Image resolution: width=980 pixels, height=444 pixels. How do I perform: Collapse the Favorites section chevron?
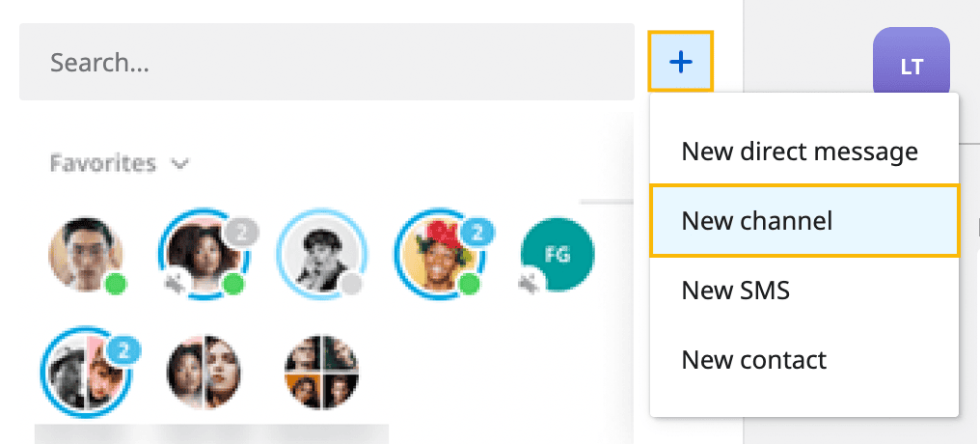pyautogui.click(x=179, y=164)
